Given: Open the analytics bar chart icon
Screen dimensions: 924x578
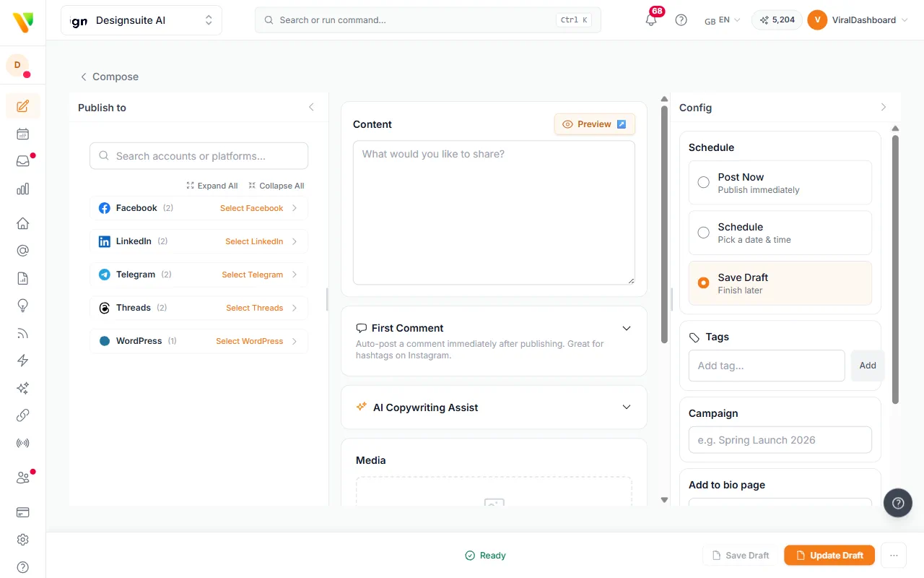Looking at the screenshot, I should click(x=22, y=189).
